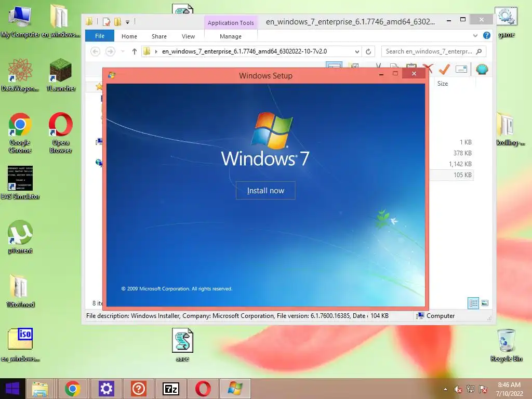This screenshot has width=532, height=399.
Task: Open the en_windows folder at desktop top
Action: pos(61,21)
